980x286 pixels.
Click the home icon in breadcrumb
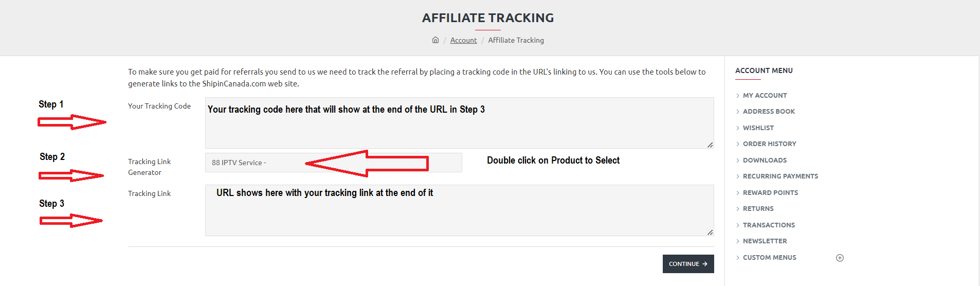(x=435, y=40)
